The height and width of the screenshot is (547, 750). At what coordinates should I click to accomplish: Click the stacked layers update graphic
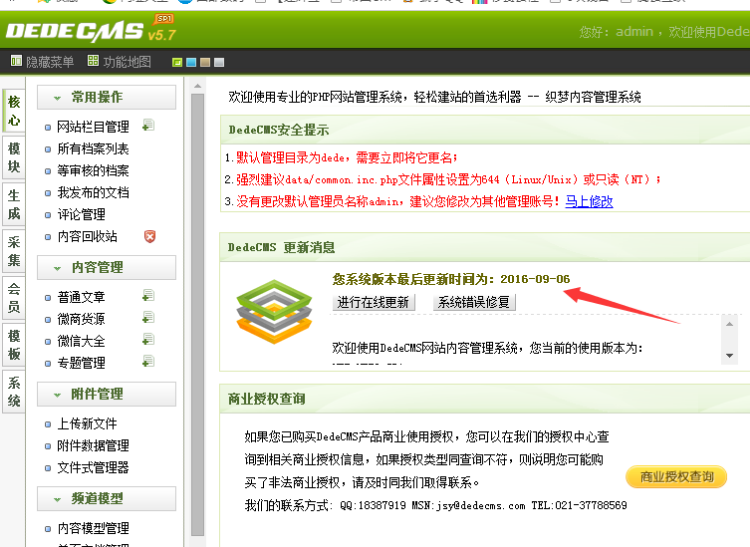tap(274, 312)
